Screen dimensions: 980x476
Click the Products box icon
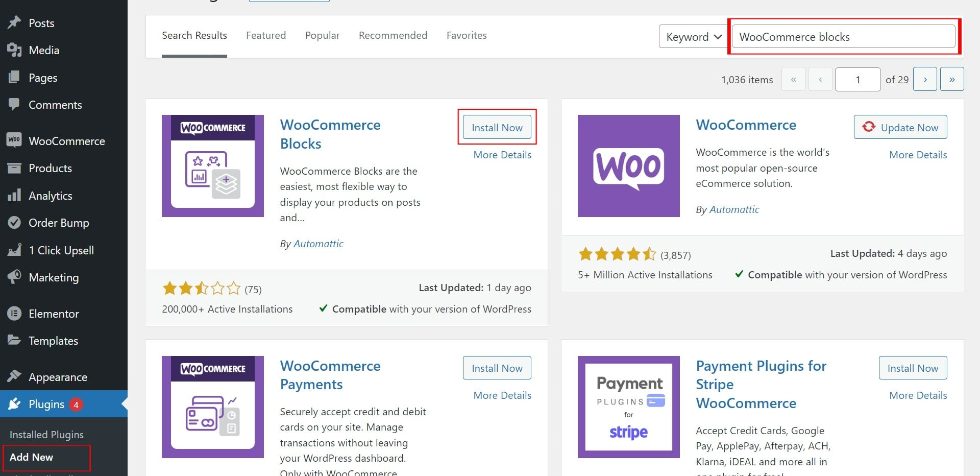[x=14, y=168]
